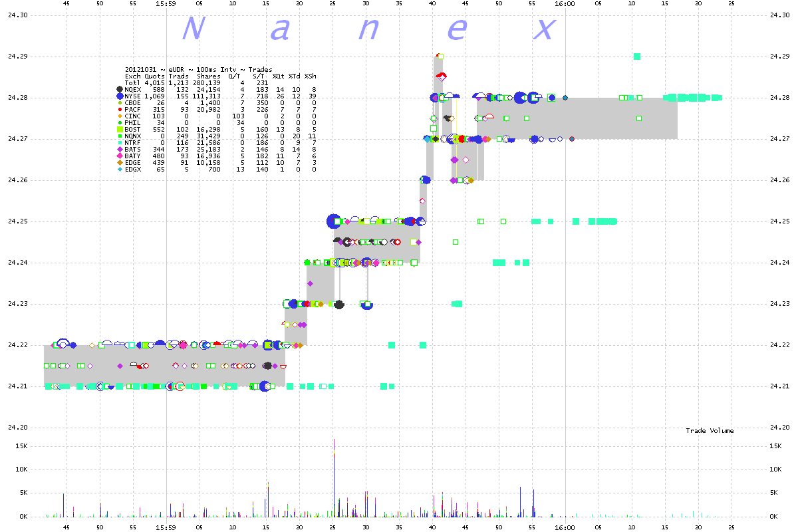Click '24.29' on the left price axis
The image size is (798, 532).
pos(17,57)
